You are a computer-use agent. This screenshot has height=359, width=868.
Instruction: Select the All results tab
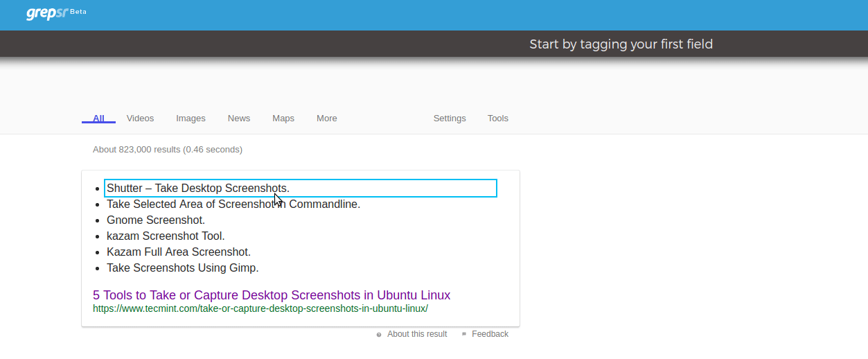click(x=98, y=119)
